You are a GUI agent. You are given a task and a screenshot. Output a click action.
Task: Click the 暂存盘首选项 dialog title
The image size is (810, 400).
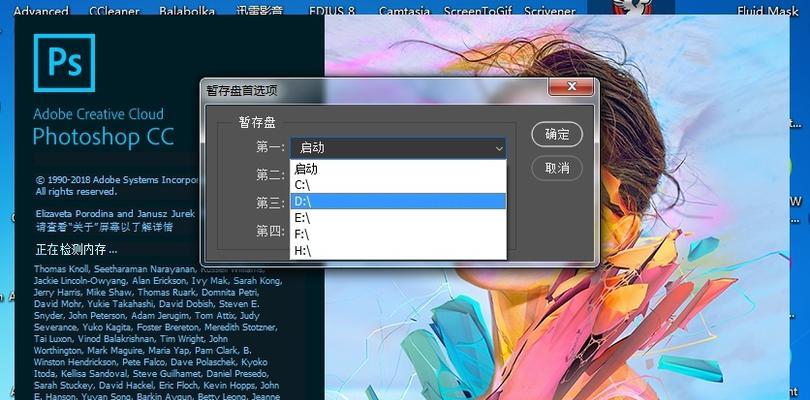[x=242, y=90]
